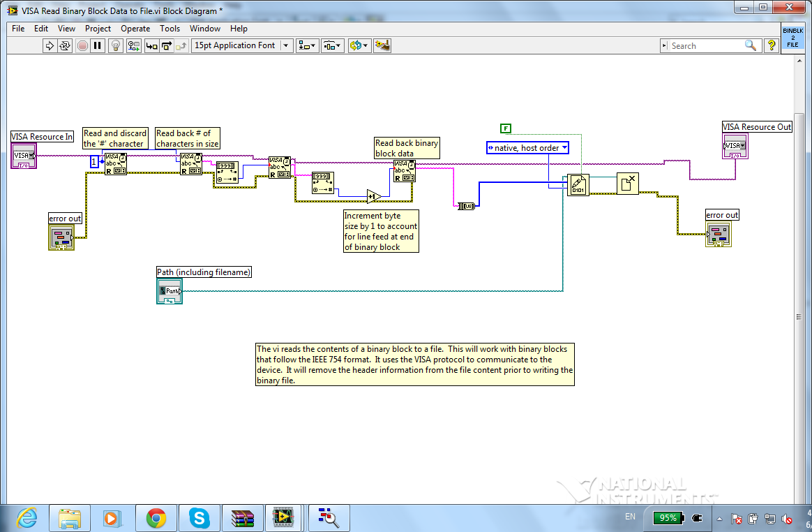The height and width of the screenshot is (532, 812).
Task: Select the Increment +1 function node
Action: 374,196
